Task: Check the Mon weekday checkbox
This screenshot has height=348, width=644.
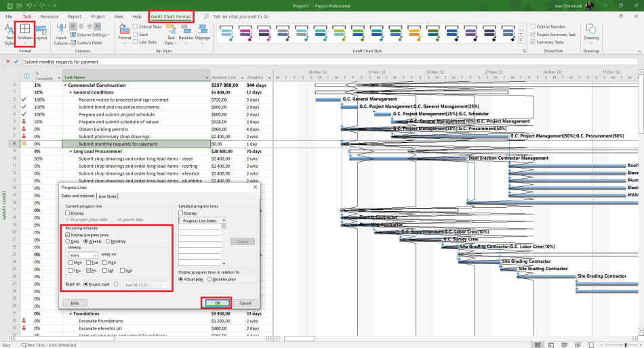Action: [71, 262]
